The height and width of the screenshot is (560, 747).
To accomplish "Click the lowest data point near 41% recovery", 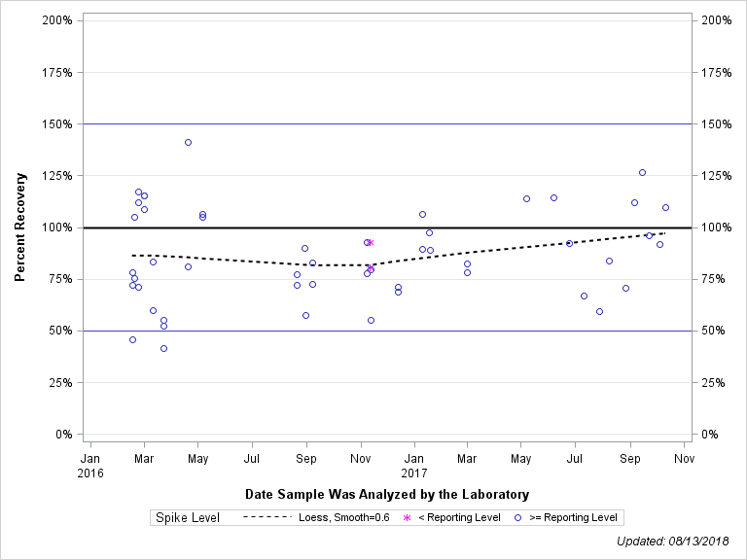I will point(163,349).
